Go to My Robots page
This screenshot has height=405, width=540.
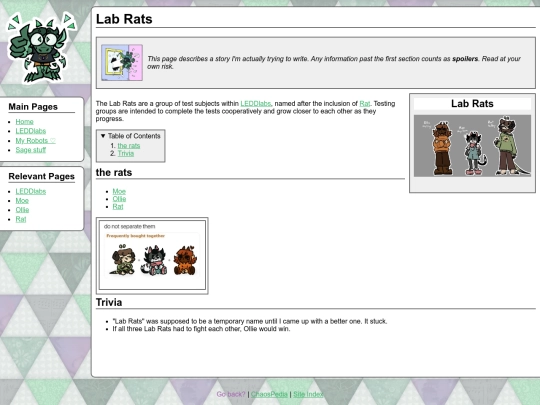35,141
